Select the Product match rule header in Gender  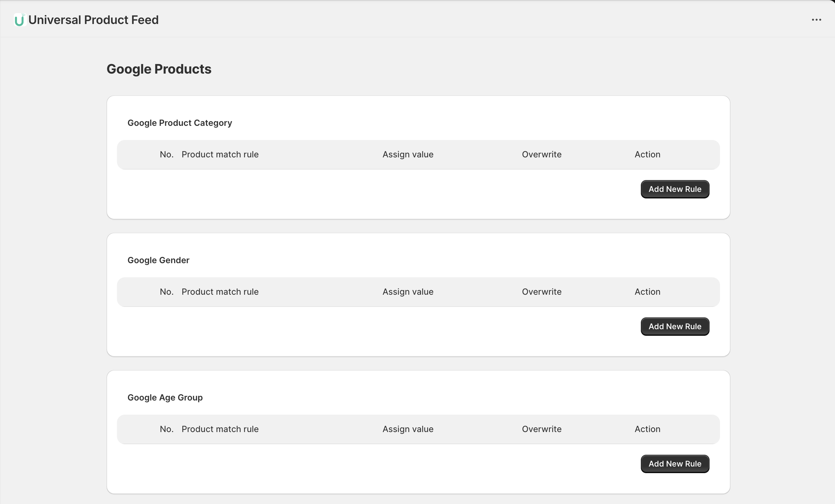pos(220,292)
